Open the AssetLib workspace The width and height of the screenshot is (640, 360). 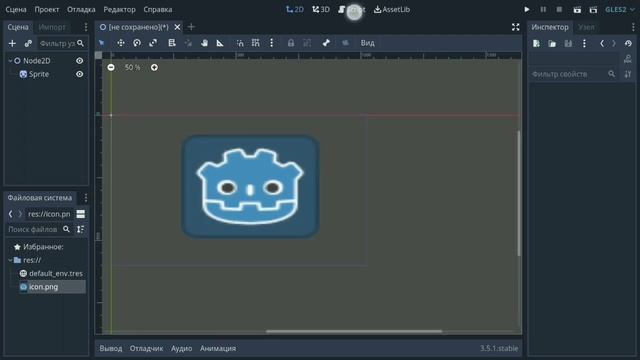tap(392, 9)
